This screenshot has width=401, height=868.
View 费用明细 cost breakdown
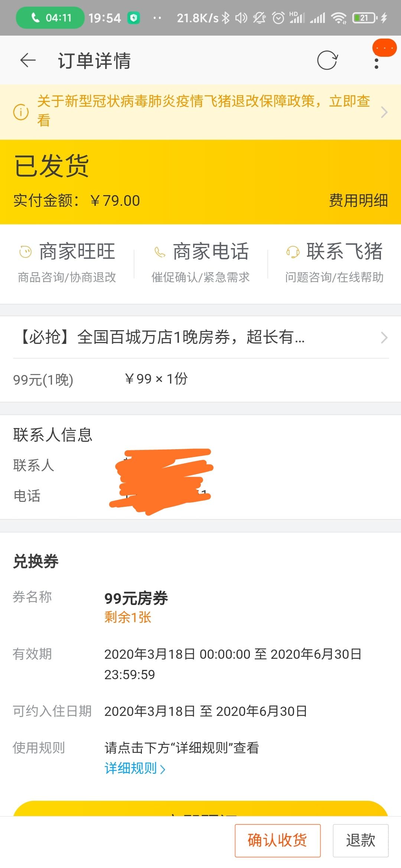pyautogui.click(x=358, y=201)
